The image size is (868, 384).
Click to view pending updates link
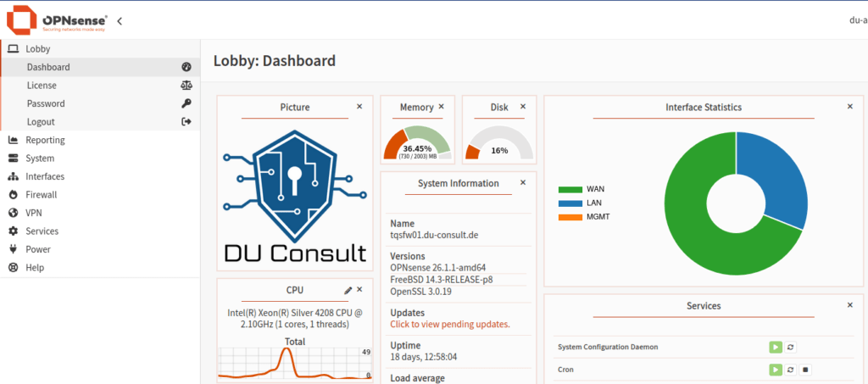(x=450, y=325)
